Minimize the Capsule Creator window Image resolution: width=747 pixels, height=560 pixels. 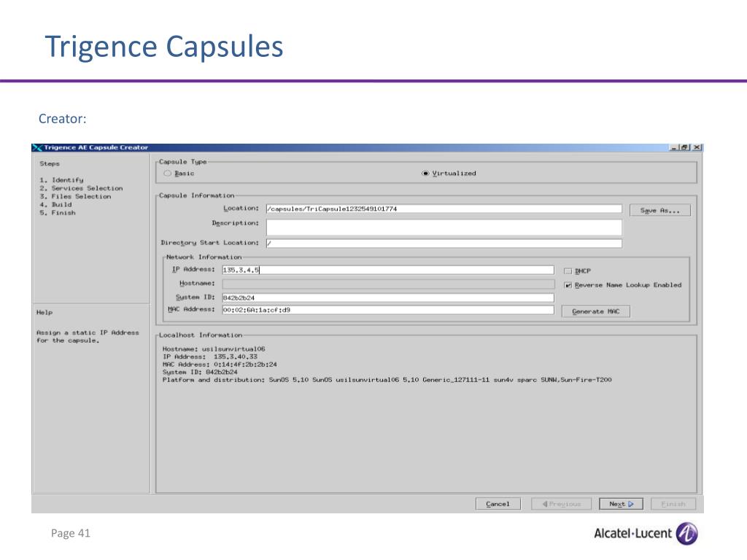673,147
